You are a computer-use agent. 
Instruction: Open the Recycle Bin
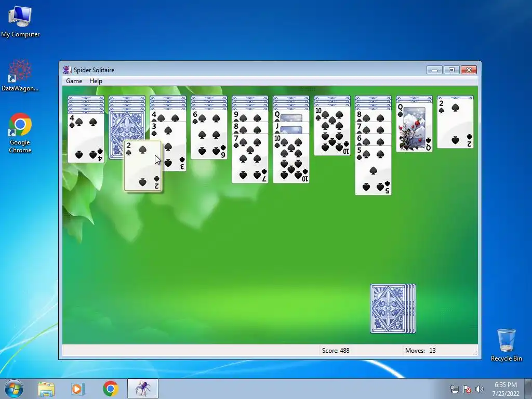(506, 345)
